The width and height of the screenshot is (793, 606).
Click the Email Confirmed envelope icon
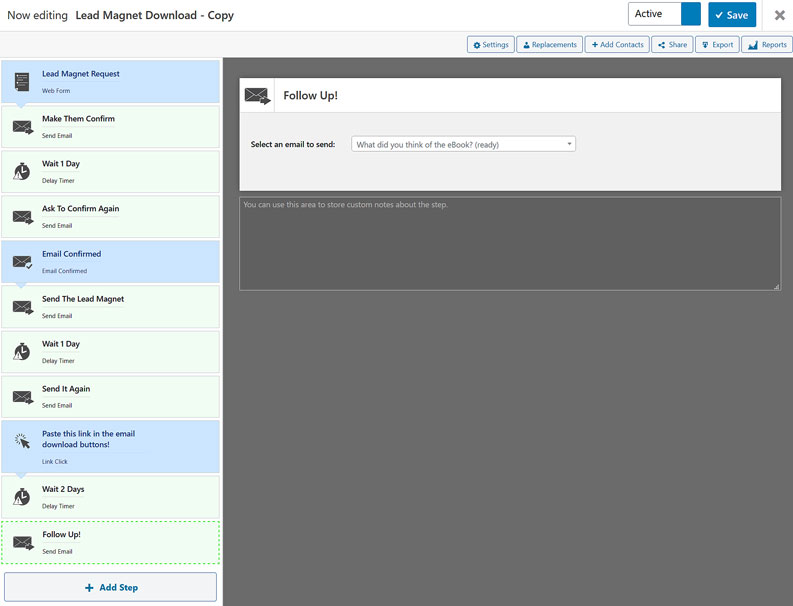click(x=22, y=262)
